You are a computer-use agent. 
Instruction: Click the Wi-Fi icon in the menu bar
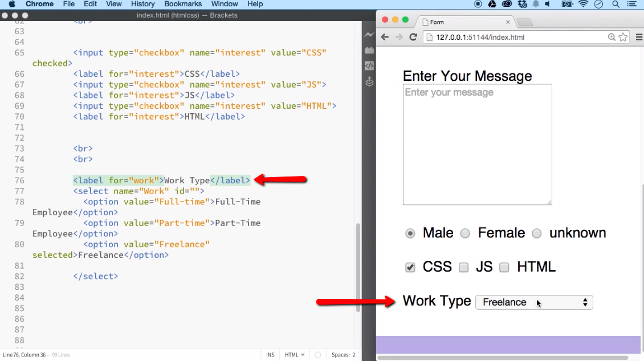point(583,4)
